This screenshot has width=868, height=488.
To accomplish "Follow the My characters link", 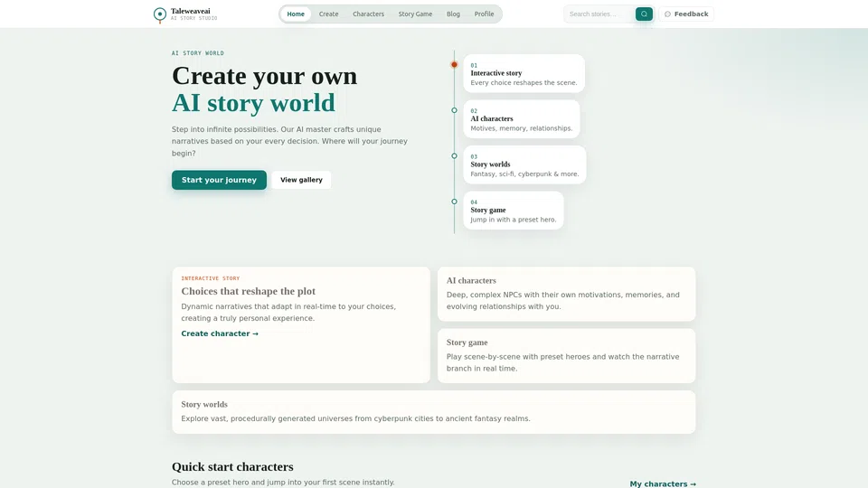I will click(x=663, y=483).
